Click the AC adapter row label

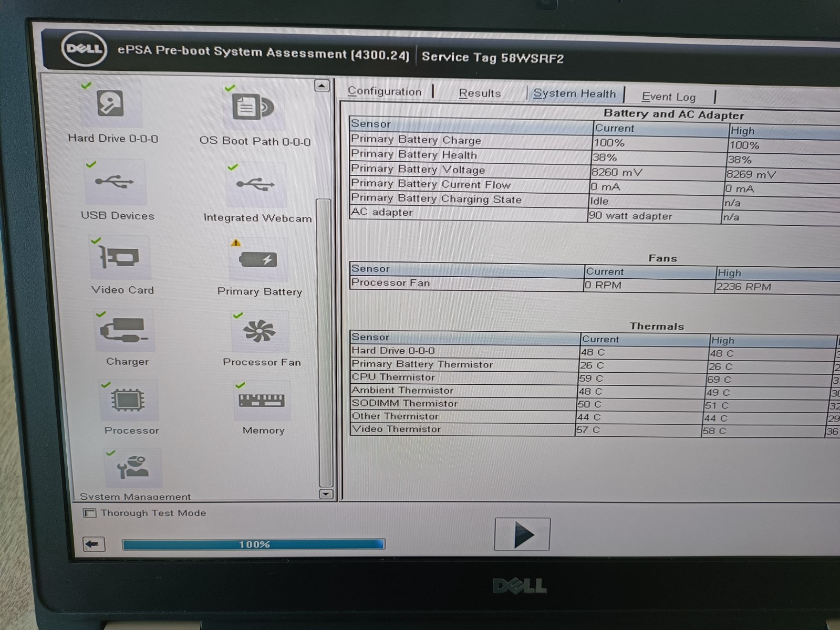(x=382, y=212)
